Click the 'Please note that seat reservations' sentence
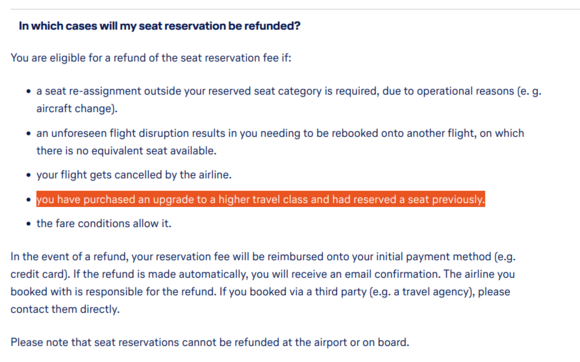580x362 pixels. tap(210, 342)
